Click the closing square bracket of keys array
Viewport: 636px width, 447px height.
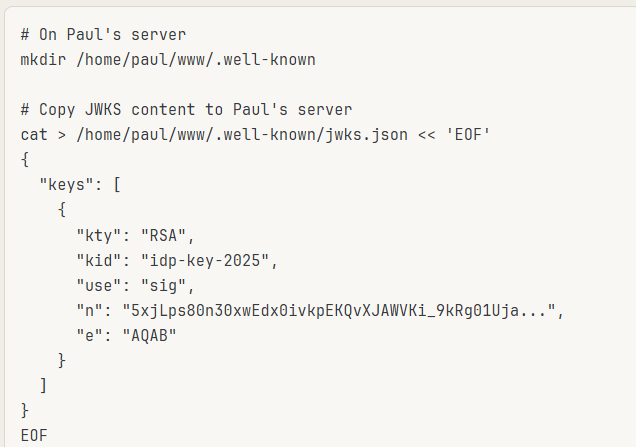click(43, 385)
